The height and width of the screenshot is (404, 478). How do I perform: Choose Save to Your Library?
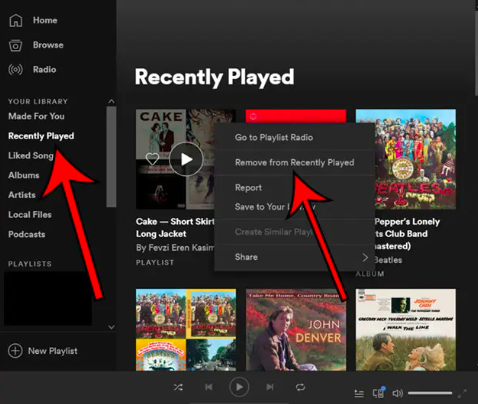coord(275,207)
